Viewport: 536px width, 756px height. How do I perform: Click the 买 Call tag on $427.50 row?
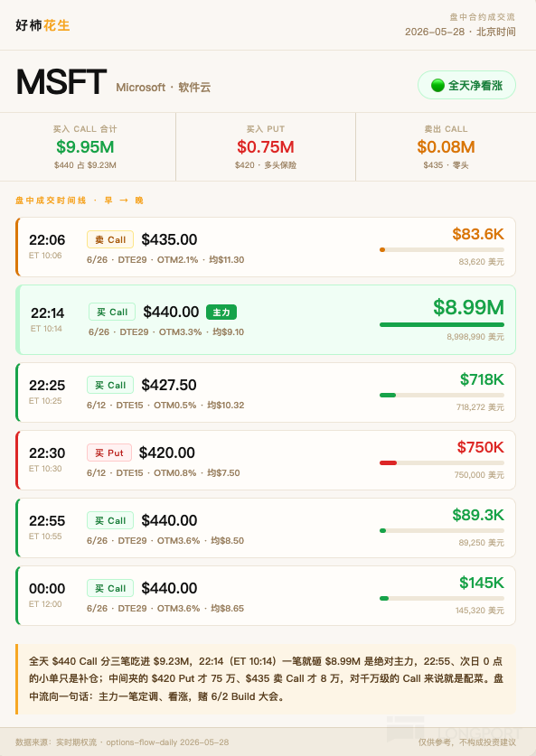coord(110,386)
